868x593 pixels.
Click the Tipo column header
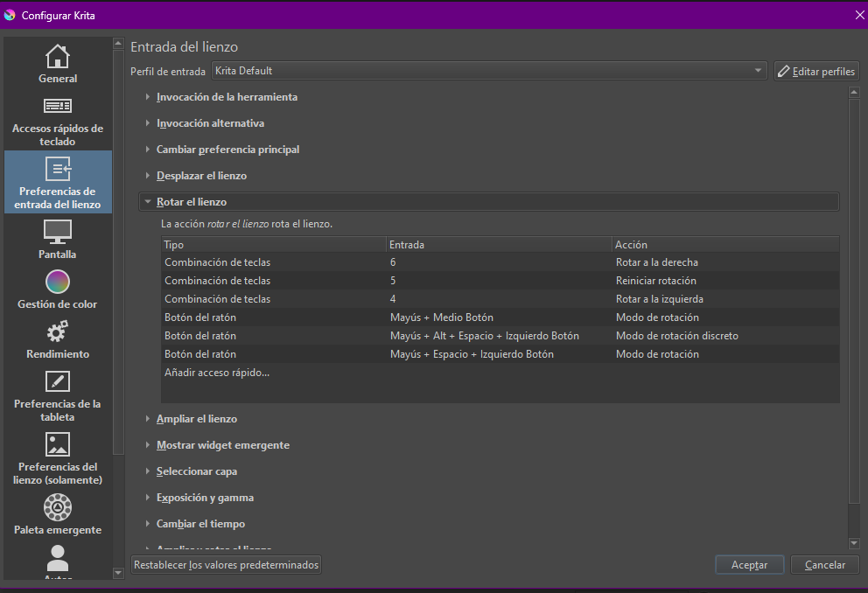(x=274, y=245)
